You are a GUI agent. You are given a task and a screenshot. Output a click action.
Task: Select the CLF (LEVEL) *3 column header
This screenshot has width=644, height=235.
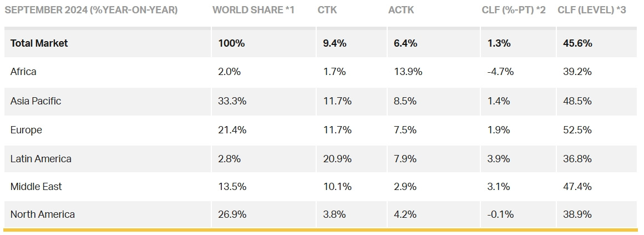click(592, 10)
